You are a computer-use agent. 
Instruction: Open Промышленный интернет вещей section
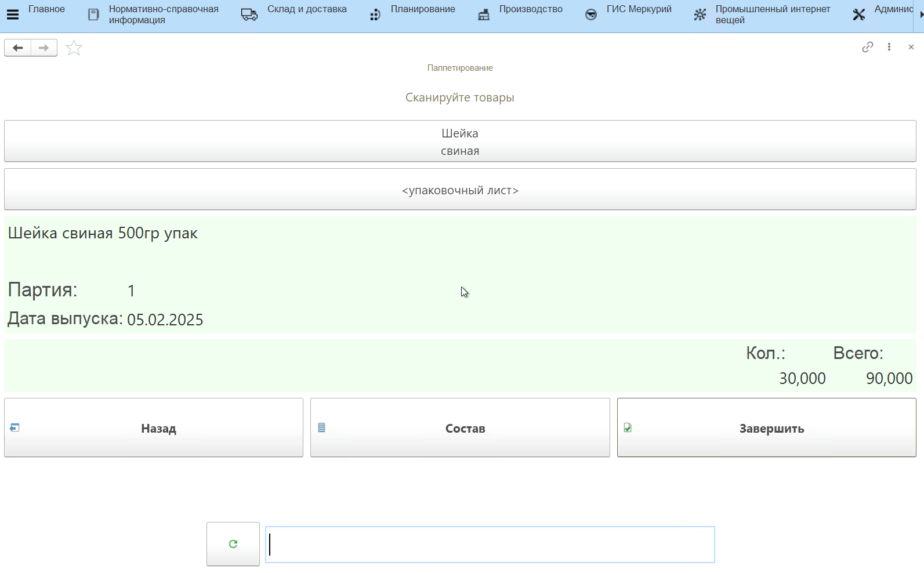[x=772, y=14]
